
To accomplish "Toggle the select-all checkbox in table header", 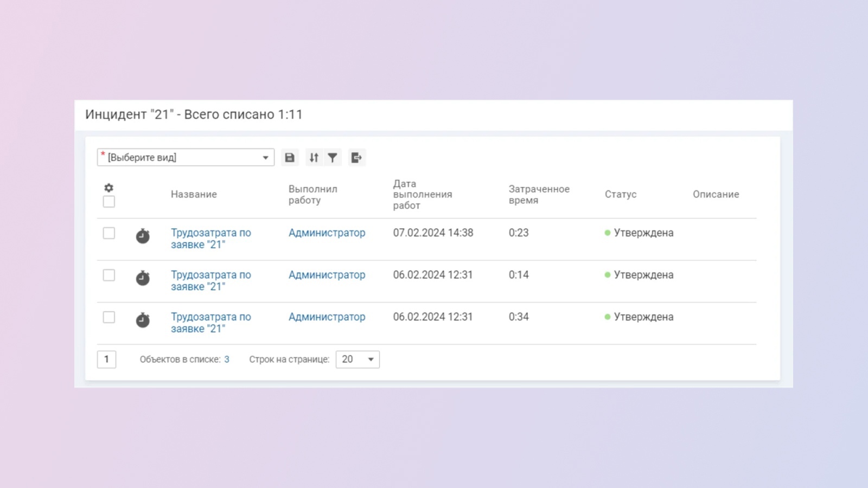I will 109,202.
